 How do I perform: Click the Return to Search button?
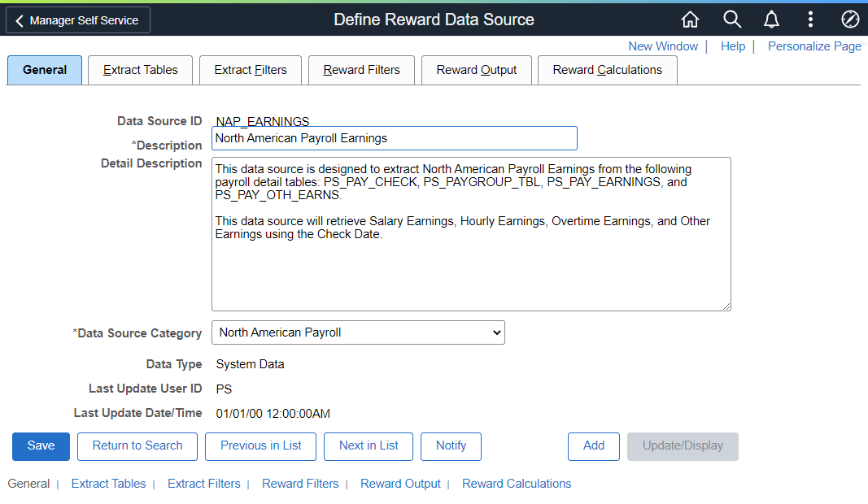pos(137,445)
